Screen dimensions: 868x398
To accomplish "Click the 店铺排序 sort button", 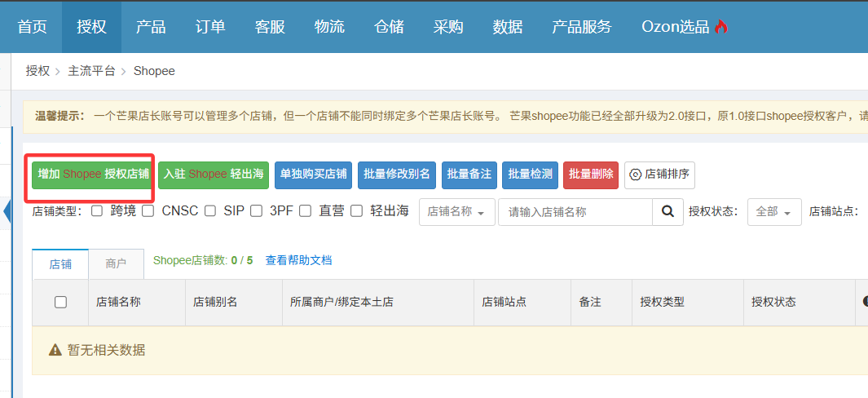I will click(x=659, y=175).
